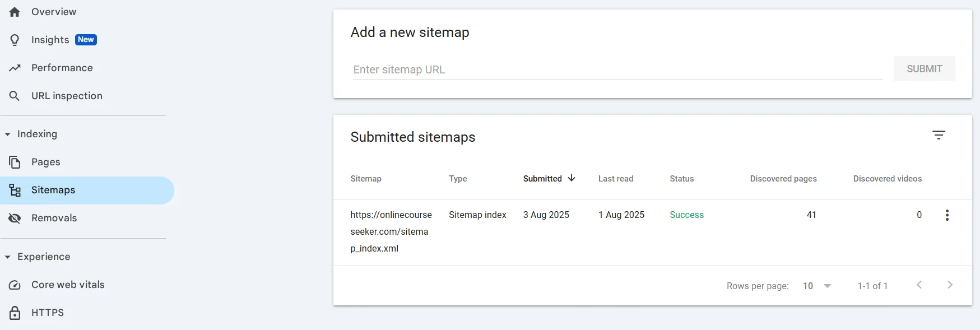Click the Add a new sitemap heading

[410, 32]
